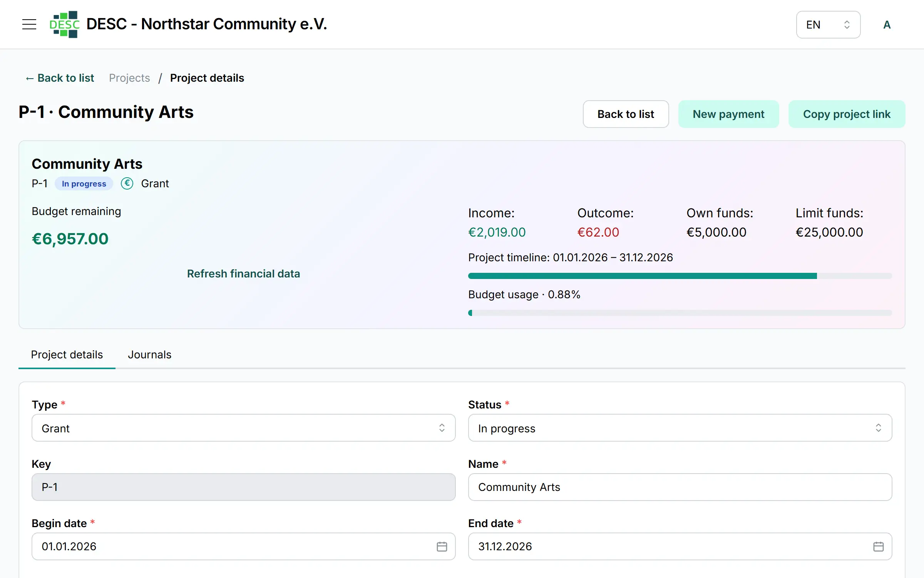Click the Budget usage 0.88% label

(x=524, y=294)
